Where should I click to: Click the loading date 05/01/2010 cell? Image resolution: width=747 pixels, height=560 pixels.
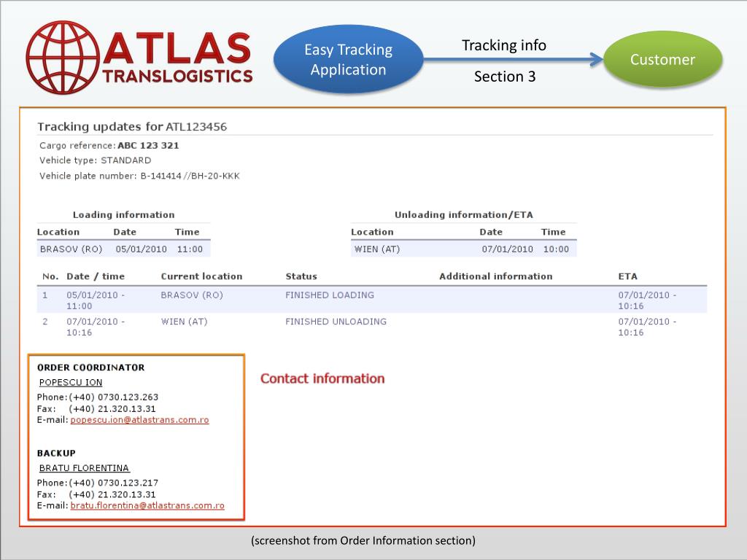click(141, 249)
